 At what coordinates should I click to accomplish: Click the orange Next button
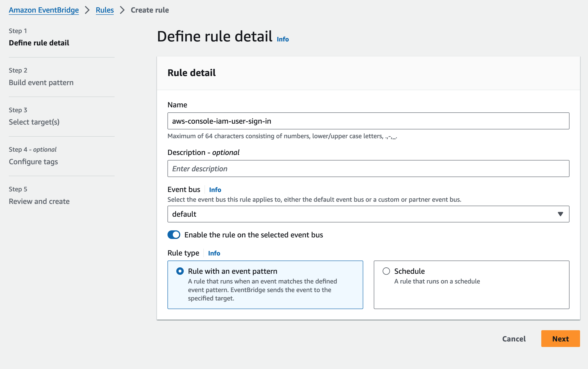tap(560, 339)
